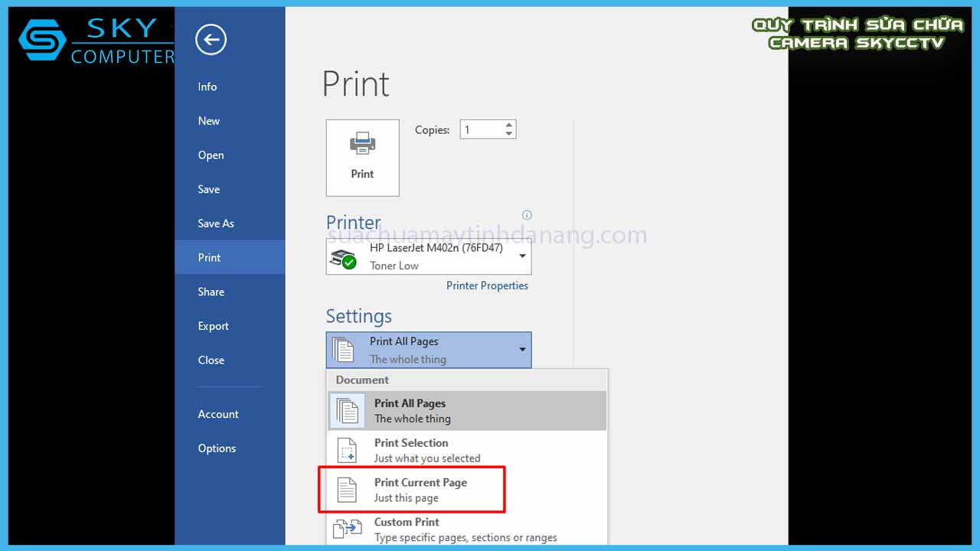This screenshot has height=551, width=980.
Task: Decrease copies with the down arrow
Action: point(508,135)
